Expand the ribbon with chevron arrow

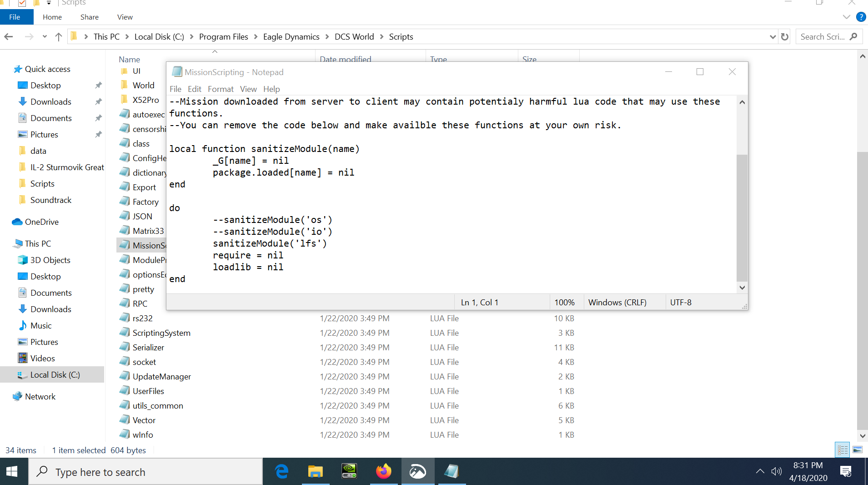pos(846,17)
